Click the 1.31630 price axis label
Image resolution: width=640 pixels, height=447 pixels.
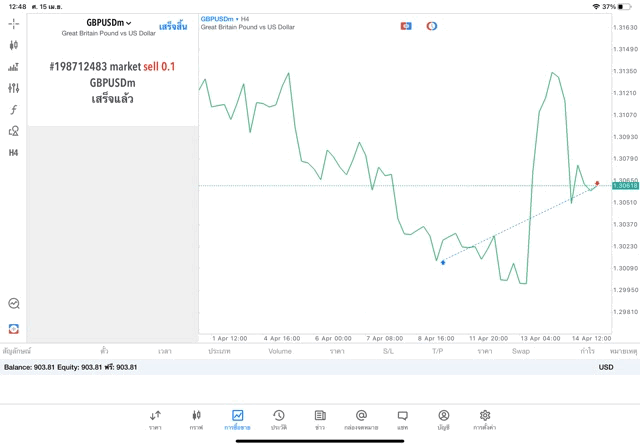click(625, 27)
